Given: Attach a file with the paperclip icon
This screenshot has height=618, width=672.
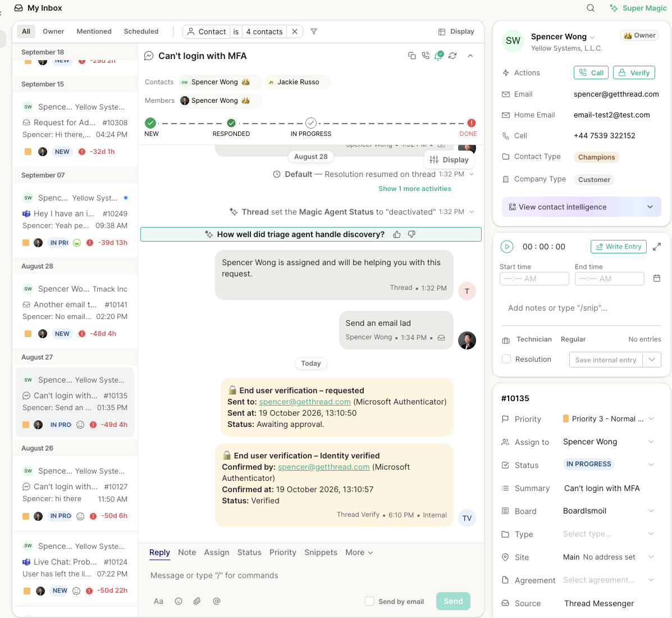Looking at the screenshot, I should point(196,601).
